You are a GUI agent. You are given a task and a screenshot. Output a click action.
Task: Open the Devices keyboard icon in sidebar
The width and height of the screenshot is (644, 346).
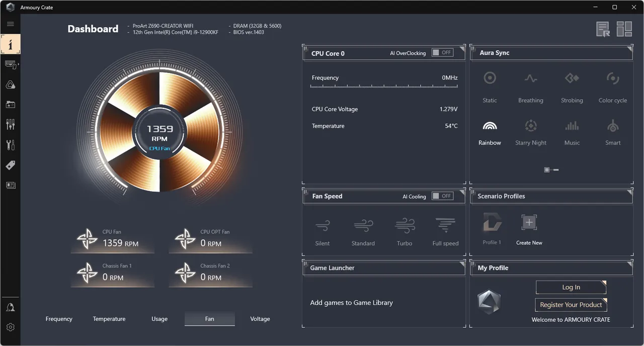[10, 64]
